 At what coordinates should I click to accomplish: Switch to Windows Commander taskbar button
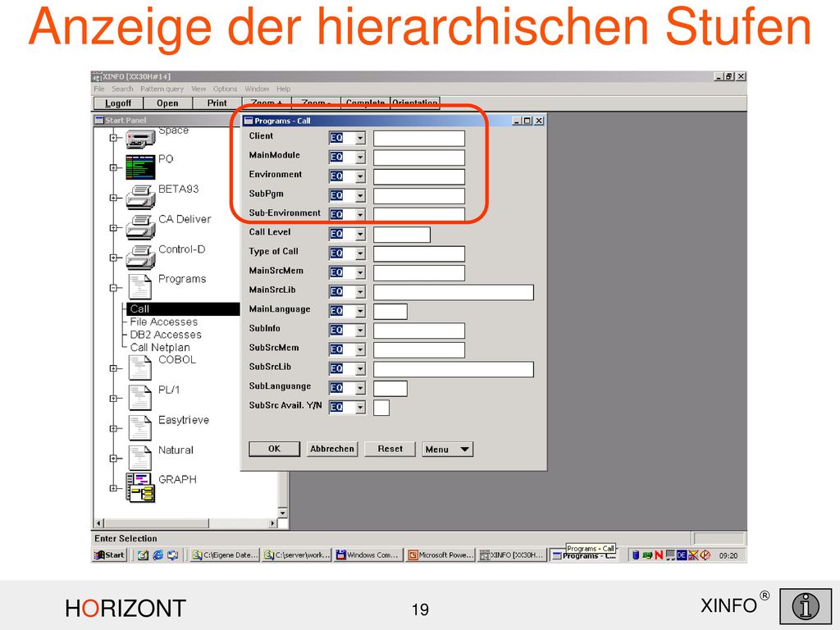coord(367,555)
